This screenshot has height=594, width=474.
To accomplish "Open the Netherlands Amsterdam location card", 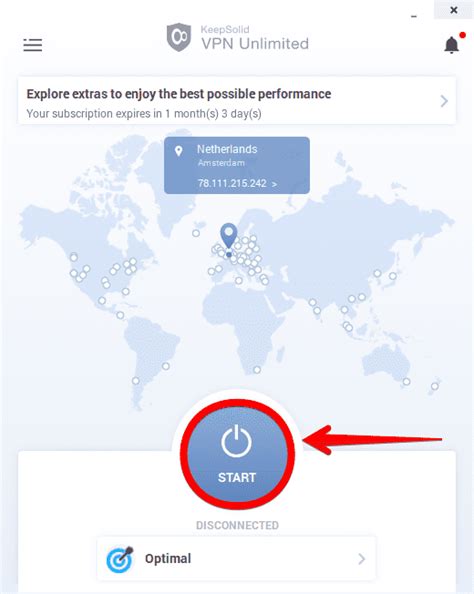I will (237, 165).
